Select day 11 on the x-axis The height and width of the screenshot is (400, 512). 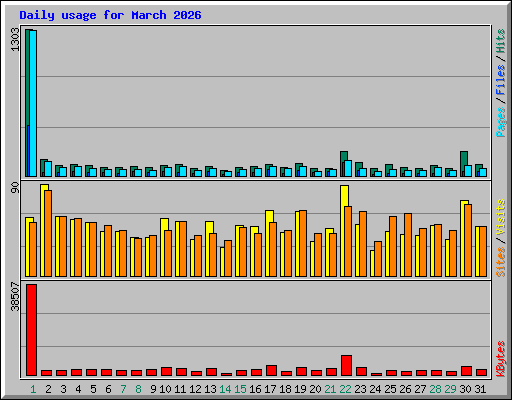click(x=180, y=389)
